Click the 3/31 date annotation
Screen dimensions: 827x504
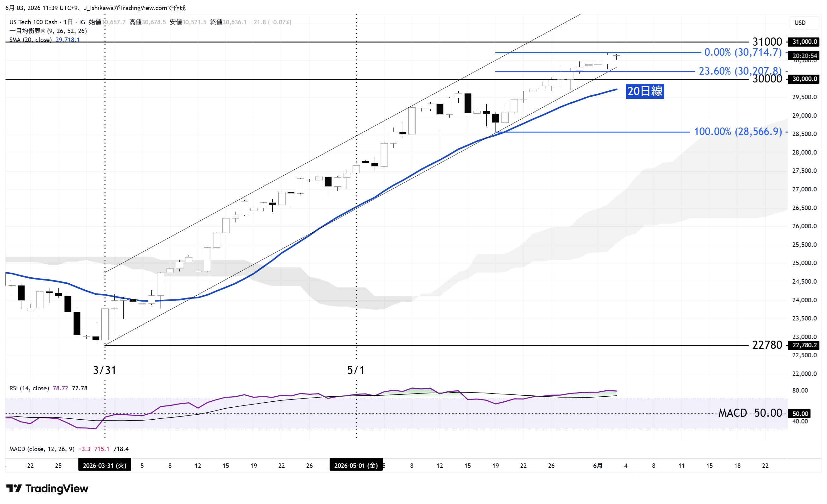pos(105,370)
